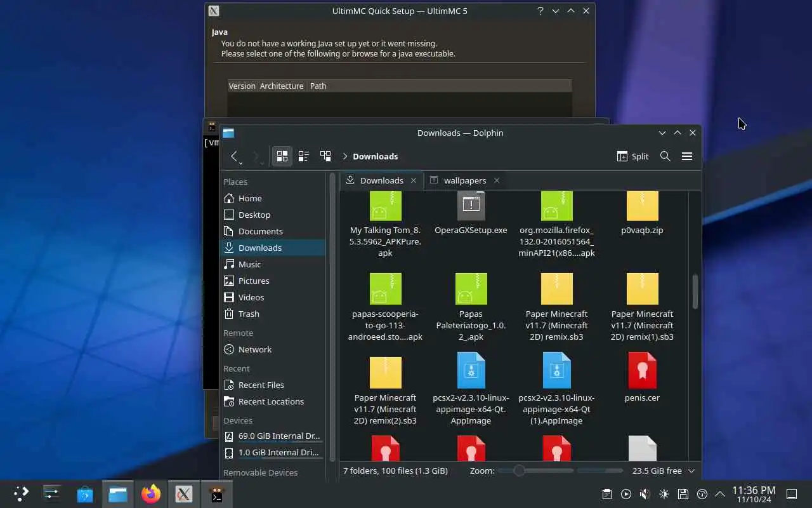Open the round question-mark tray icon
812x508 pixels.
pyautogui.click(x=702, y=494)
